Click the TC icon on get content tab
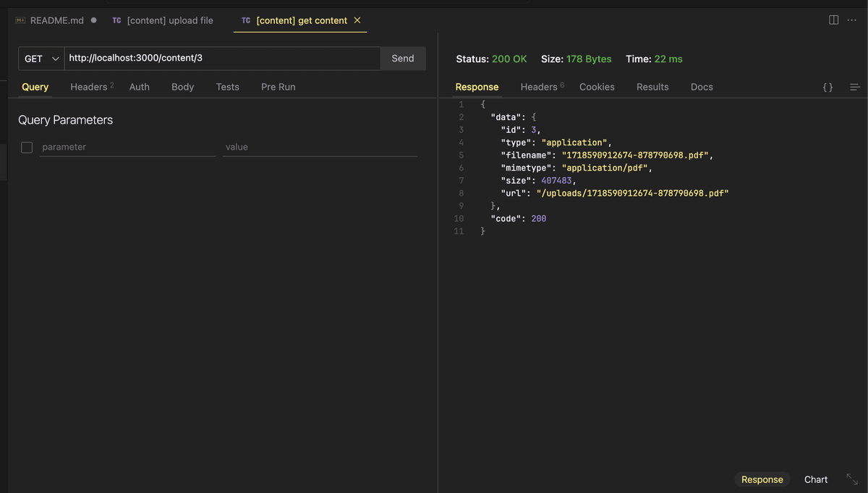Screen dimensions: 868x493 coord(246,20)
